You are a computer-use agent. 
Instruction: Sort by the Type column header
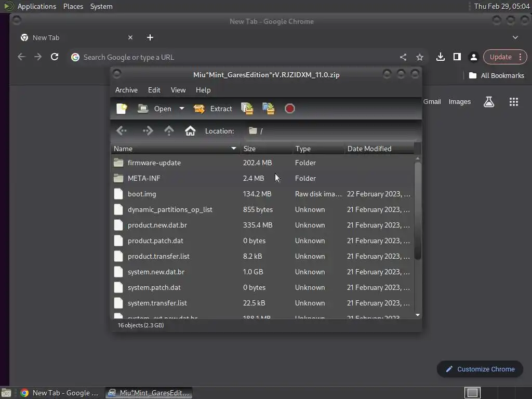point(318,149)
